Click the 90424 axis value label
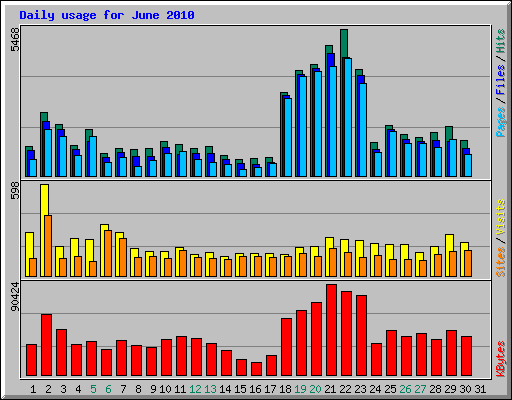This screenshot has height=400, width=512. pyautogui.click(x=15, y=296)
